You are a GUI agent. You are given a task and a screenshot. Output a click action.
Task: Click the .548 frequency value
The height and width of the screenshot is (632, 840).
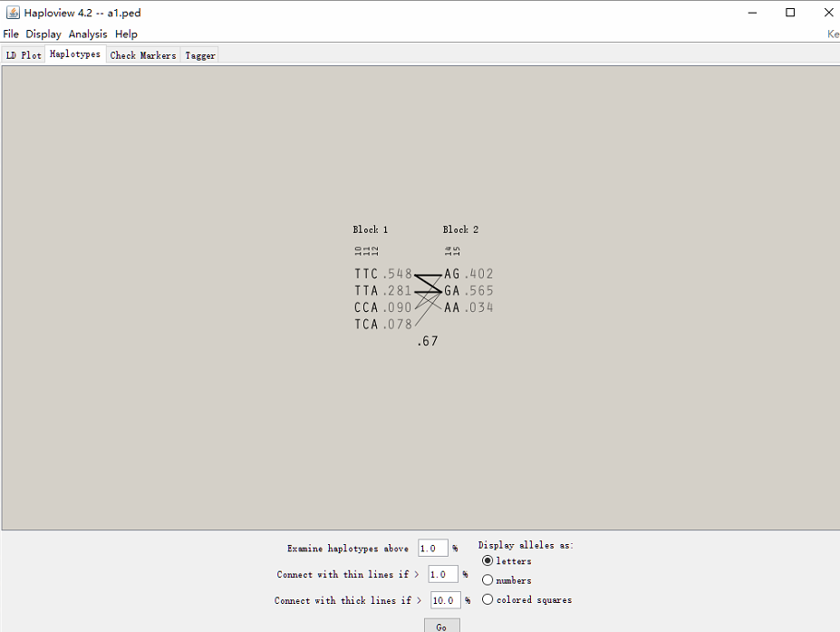click(397, 274)
